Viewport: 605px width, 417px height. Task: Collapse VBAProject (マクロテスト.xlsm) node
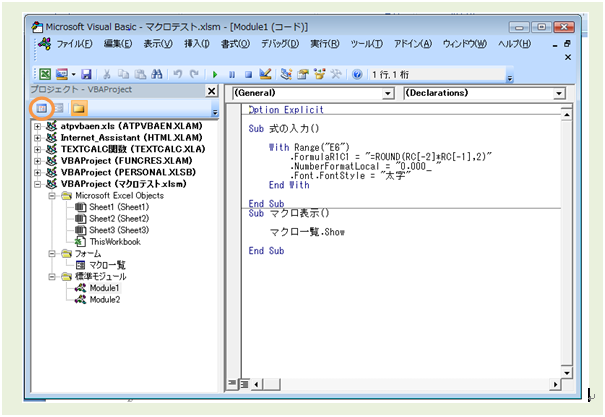37,184
